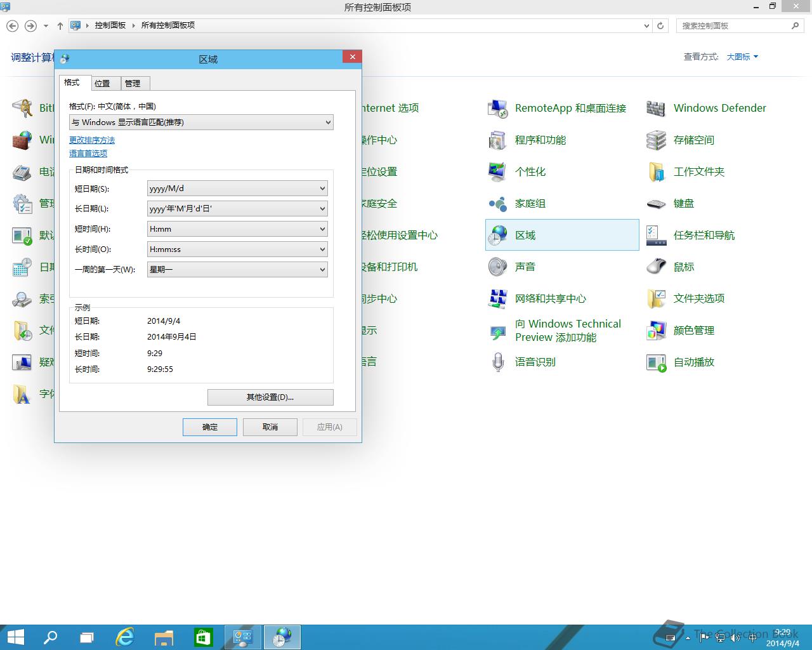Open 查看方式 大图标 dropdown
The height and width of the screenshot is (650, 812).
(x=742, y=57)
